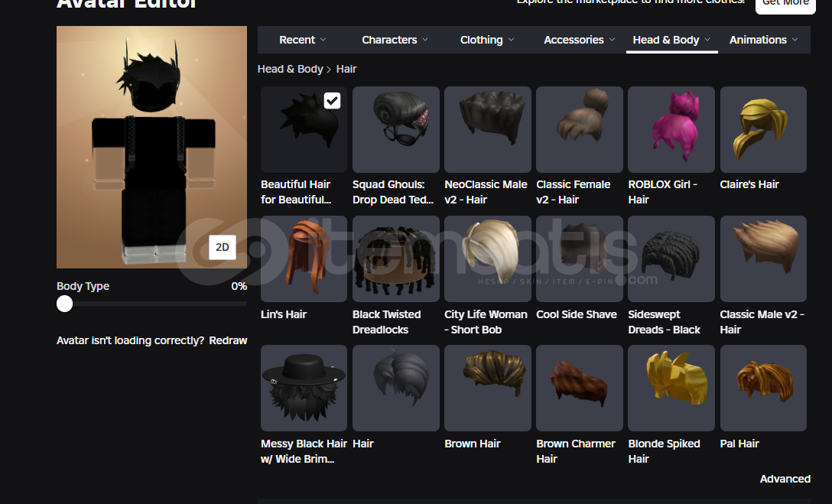Choose Lin's Hair orange item

click(304, 259)
